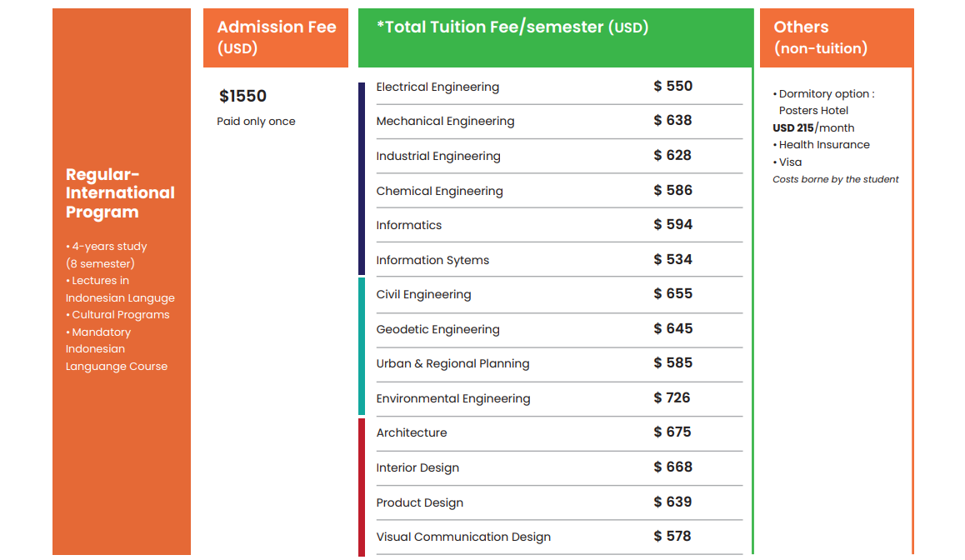965x560 pixels.
Task: Click the Regular-International Program title
Action: 120,193
